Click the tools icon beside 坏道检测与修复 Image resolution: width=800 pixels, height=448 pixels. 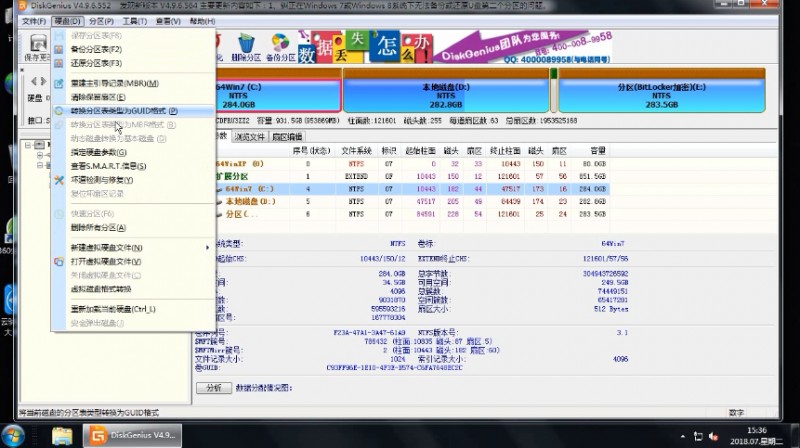point(59,180)
